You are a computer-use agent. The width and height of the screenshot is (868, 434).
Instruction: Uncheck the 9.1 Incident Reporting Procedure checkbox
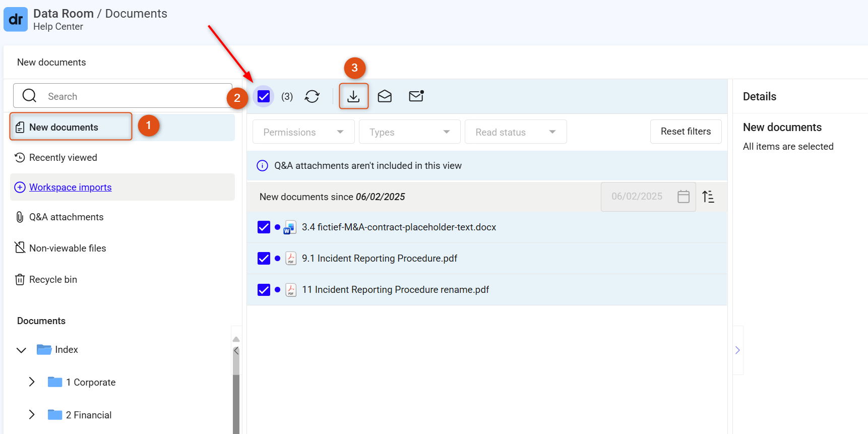pyautogui.click(x=264, y=259)
